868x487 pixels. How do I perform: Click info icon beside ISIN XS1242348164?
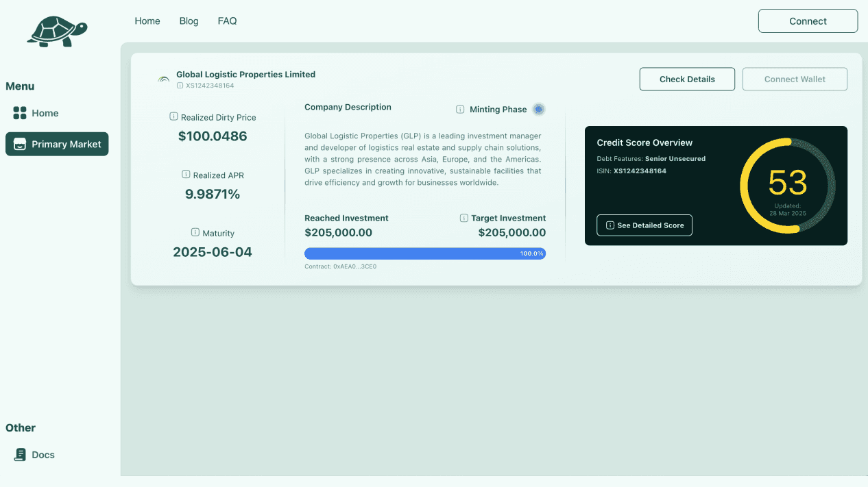point(180,86)
